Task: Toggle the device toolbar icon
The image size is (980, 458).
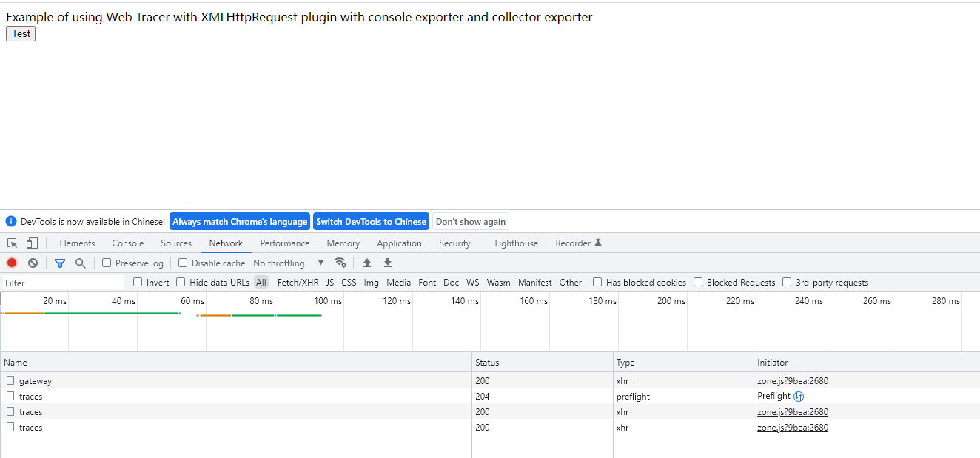Action: 32,243
